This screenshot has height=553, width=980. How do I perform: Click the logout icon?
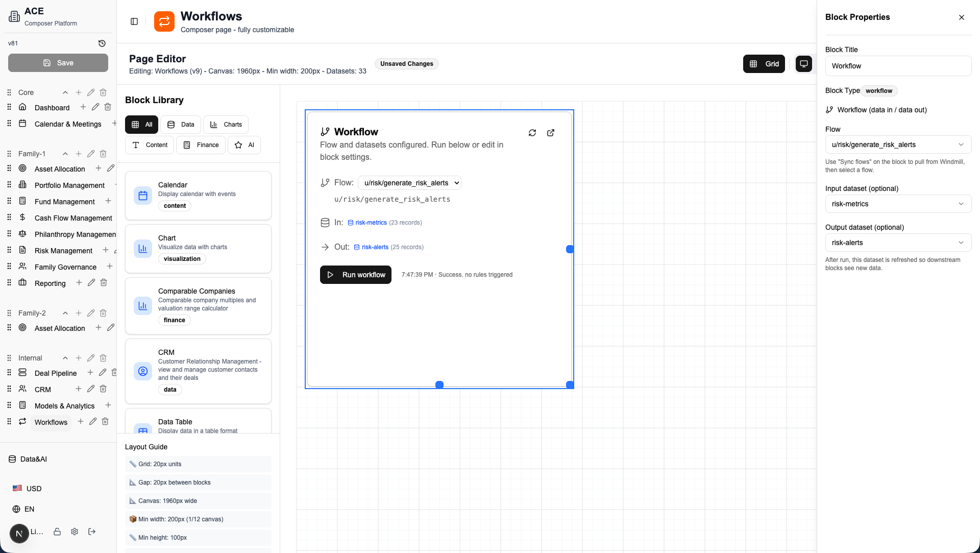pos(92,532)
